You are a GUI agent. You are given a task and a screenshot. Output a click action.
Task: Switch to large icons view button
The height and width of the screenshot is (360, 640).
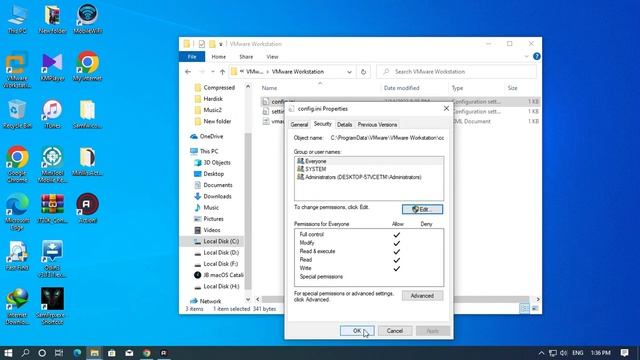[x=535, y=309]
